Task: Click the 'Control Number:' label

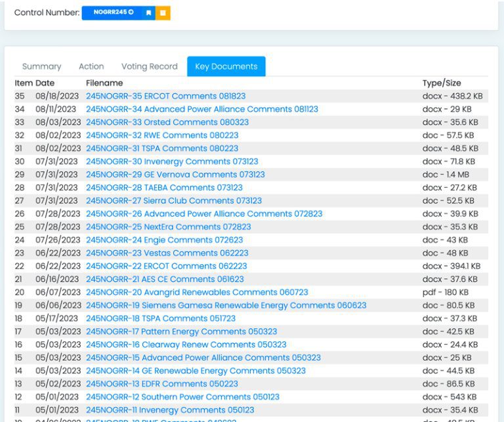Action: (47, 12)
